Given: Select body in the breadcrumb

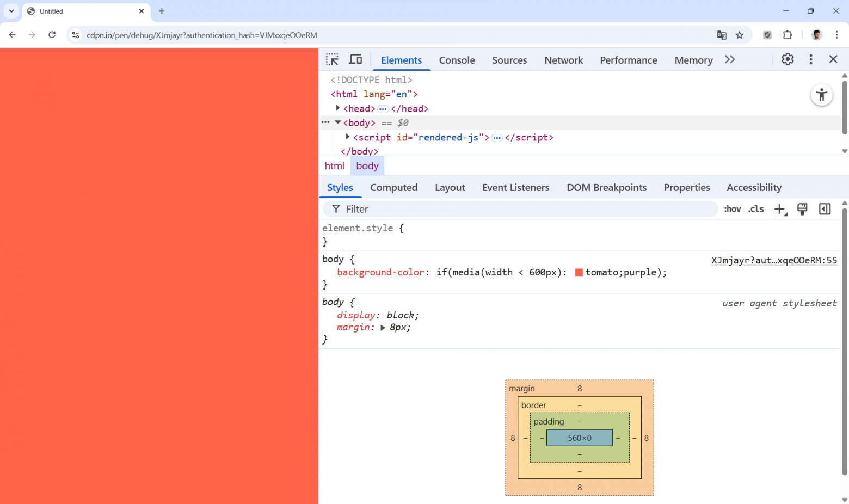Looking at the screenshot, I should coord(367,166).
